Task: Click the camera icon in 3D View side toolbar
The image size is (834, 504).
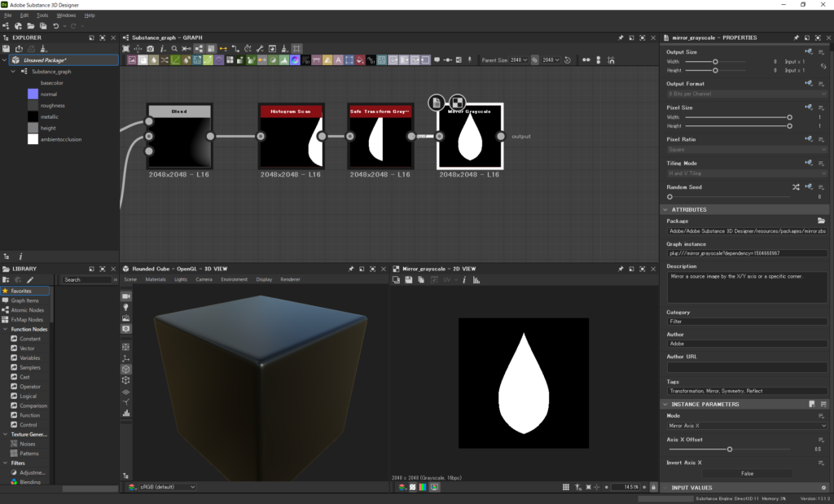Action: point(126,296)
